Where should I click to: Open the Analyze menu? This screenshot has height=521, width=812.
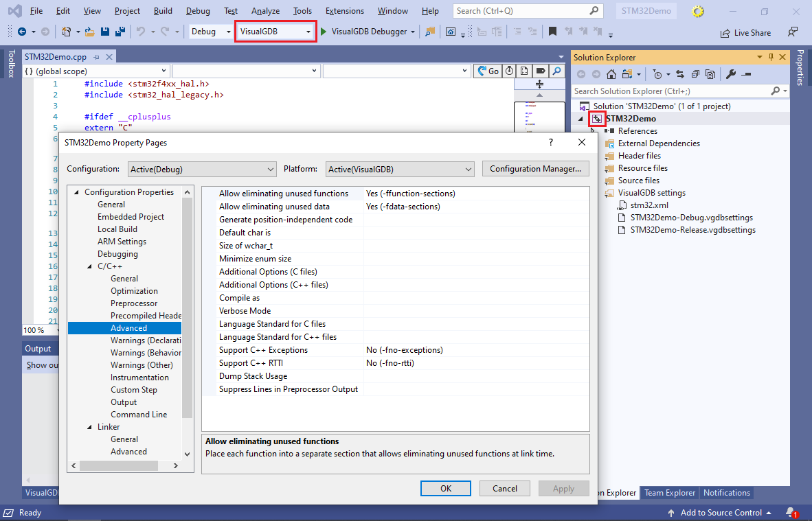(x=265, y=11)
